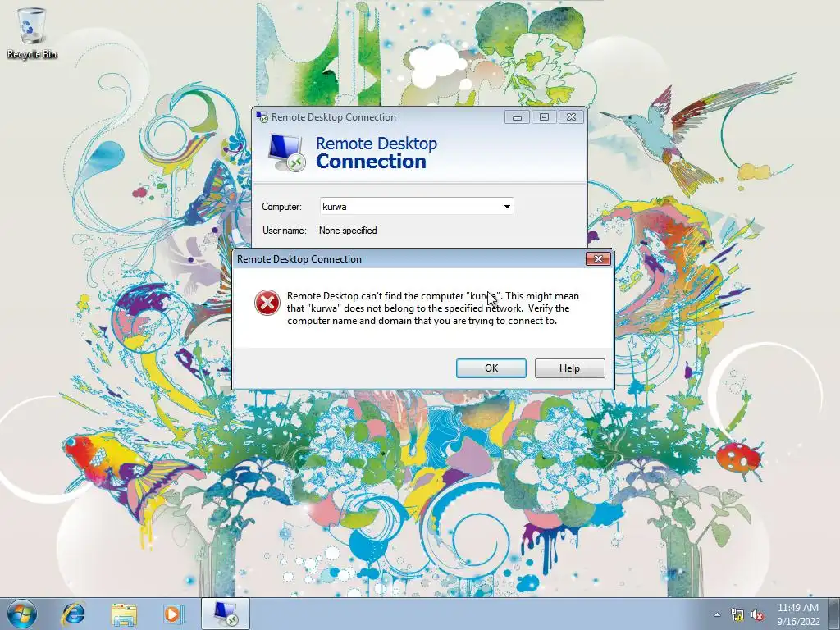840x630 pixels.
Task: Click the "Computer:" label
Action: click(x=282, y=207)
